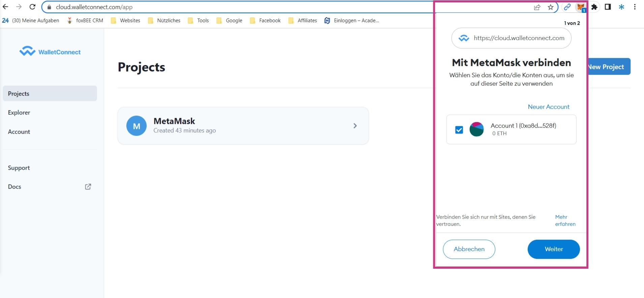Screen dimensions: 644x298
Task: Bookmark this page with the star icon
Action: click(551, 7)
